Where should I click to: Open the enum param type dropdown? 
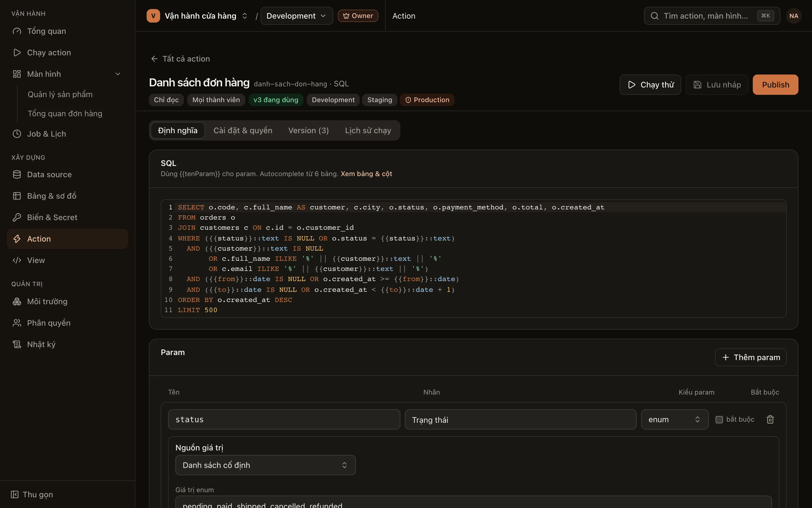[674, 419]
